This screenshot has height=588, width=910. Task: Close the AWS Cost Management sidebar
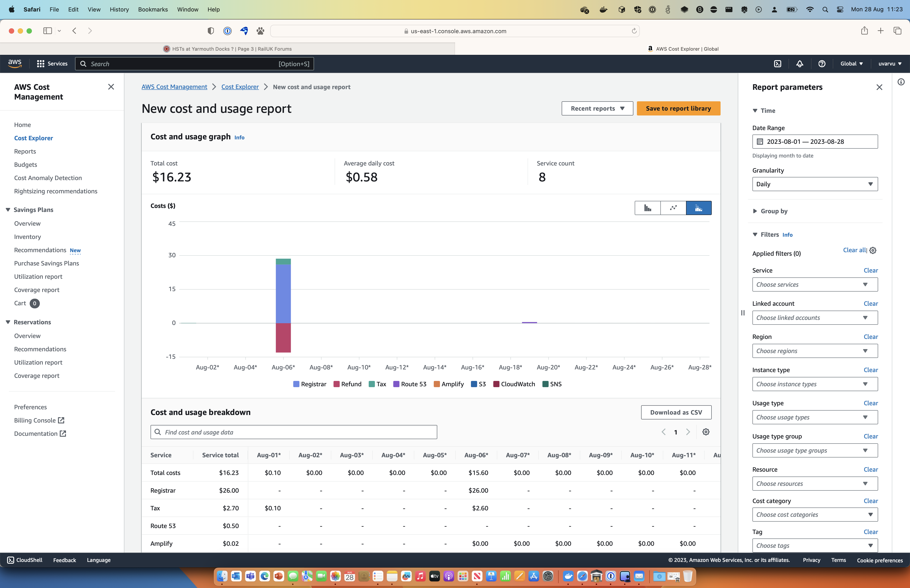tap(111, 87)
